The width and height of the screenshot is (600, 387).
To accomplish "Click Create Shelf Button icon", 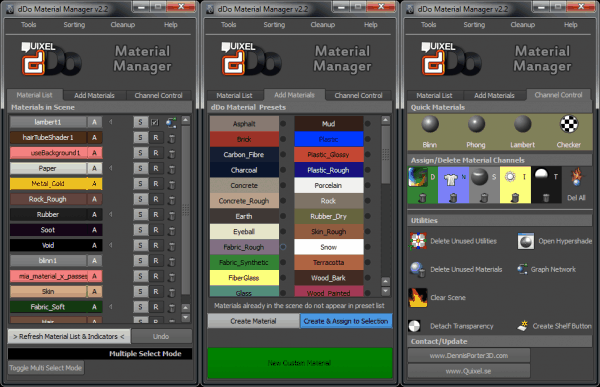I will click(523, 326).
